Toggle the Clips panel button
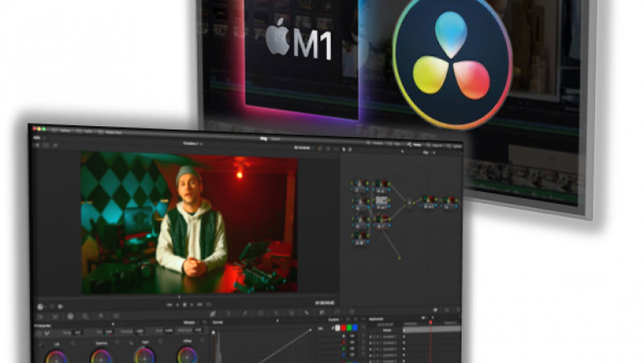Screen dimensions: 644x363 (394, 144)
